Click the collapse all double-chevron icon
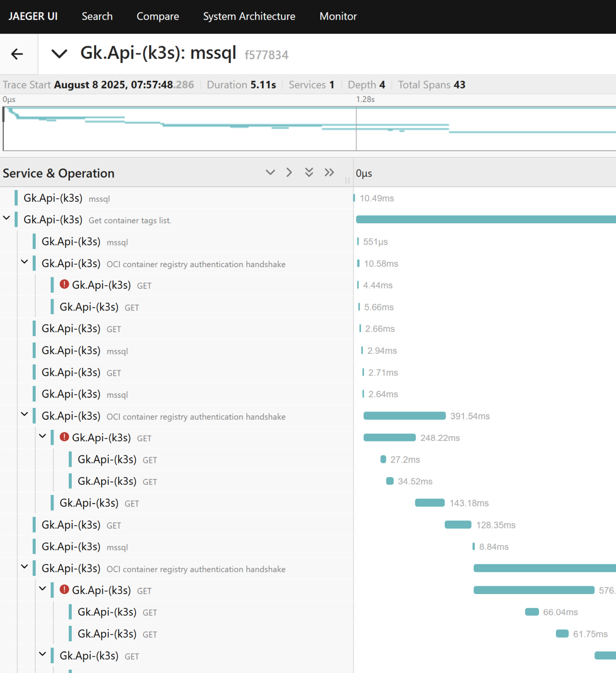This screenshot has height=673, width=616. 309,172
